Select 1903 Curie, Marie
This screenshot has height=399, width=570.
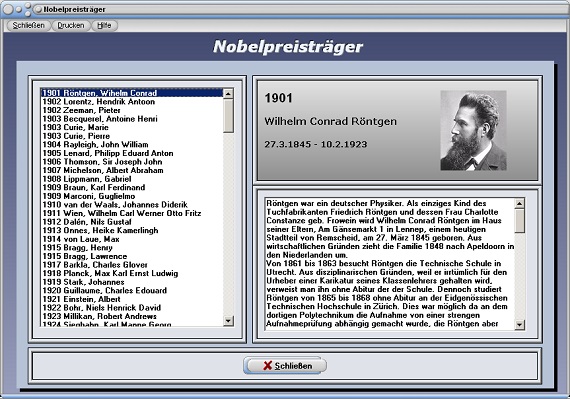point(132,127)
